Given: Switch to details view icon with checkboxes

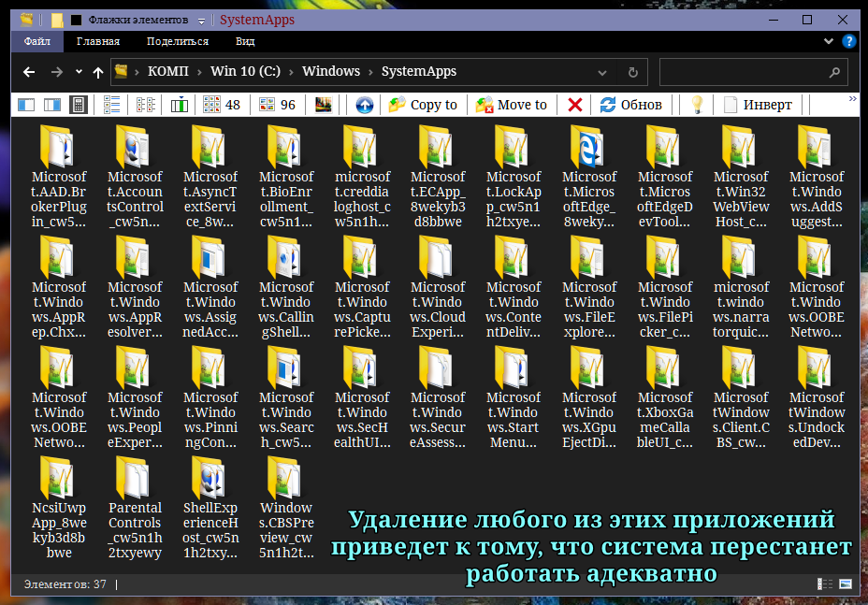Looking at the screenshot, I should coord(146,105).
